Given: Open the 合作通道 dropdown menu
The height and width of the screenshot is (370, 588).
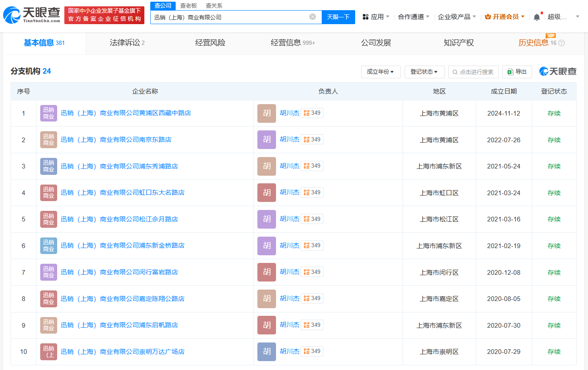Looking at the screenshot, I should (414, 17).
